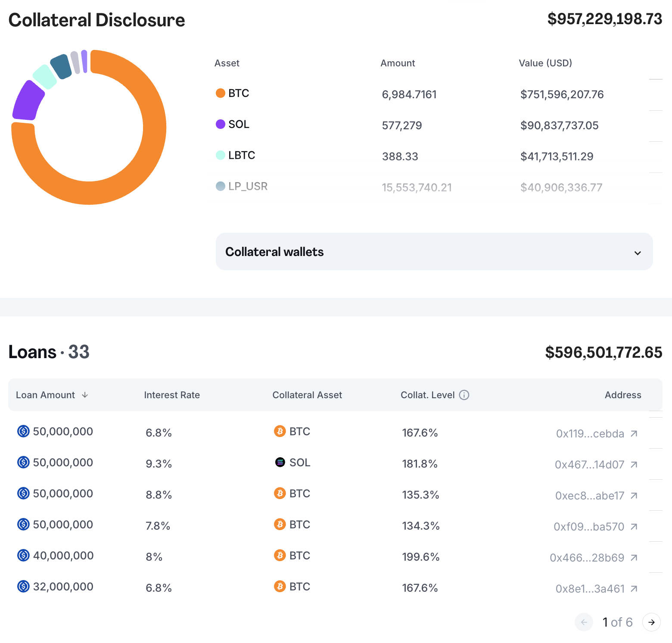672x643 pixels.
Task: Open the arrow icon beside 0x467...14d07
Action: click(x=634, y=465)
